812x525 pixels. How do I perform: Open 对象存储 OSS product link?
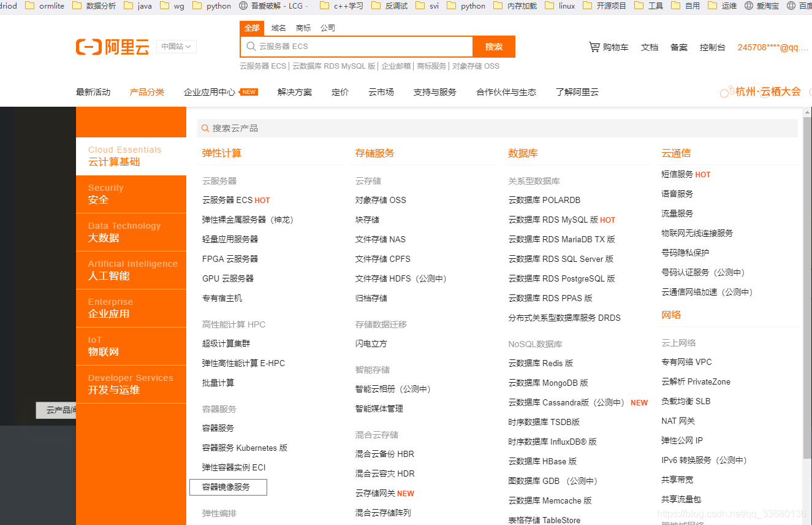coord(381,200)
